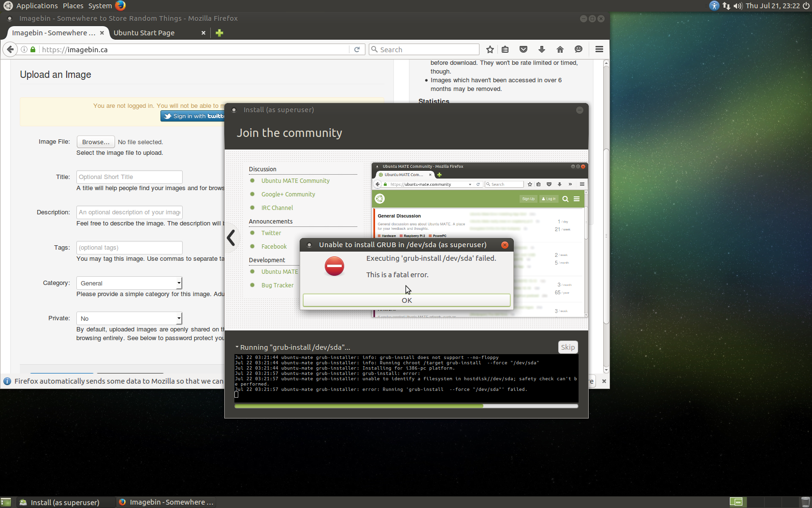Click the Firefox URL address bar
The image size is (812, 508).
click(x=193, y=49)
